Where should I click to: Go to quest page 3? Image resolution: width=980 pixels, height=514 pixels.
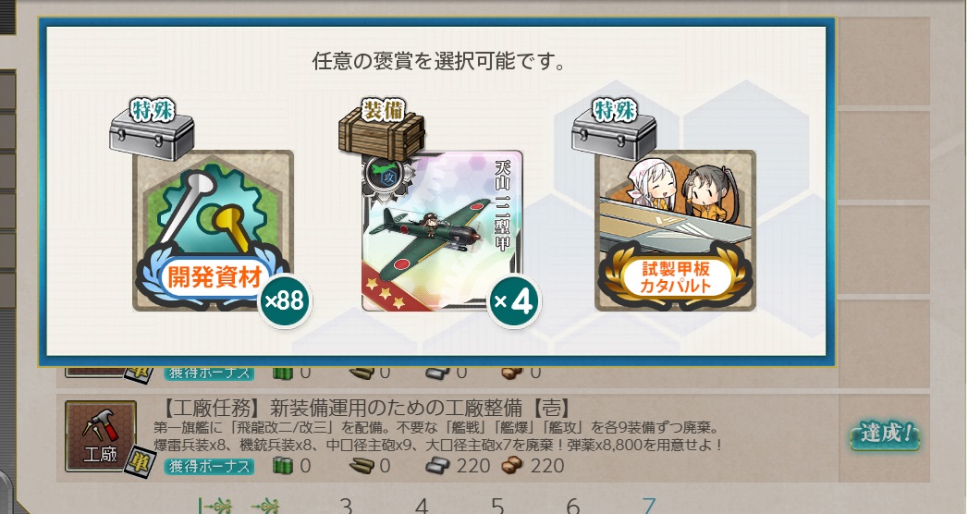point(346,506)
